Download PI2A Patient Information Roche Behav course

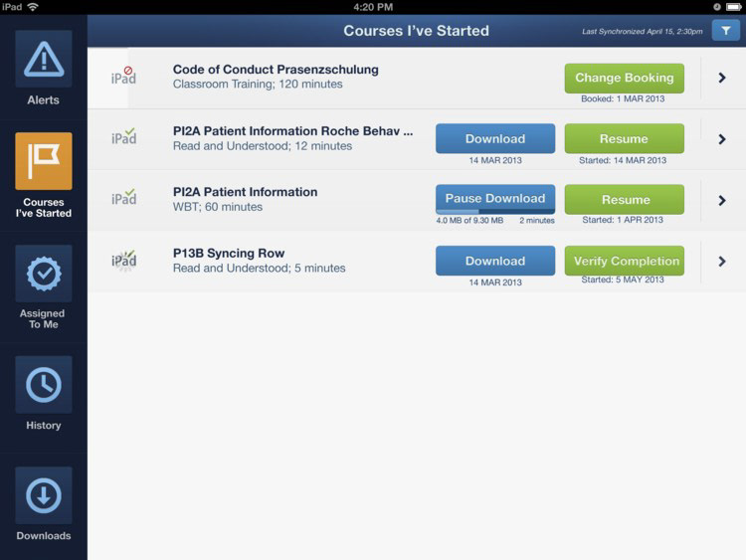495,138
